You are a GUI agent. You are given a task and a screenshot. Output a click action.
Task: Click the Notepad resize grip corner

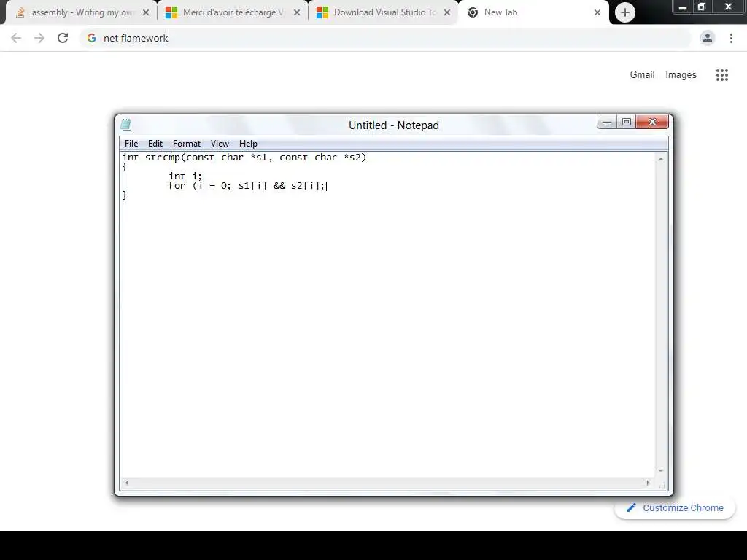(662, 485)
